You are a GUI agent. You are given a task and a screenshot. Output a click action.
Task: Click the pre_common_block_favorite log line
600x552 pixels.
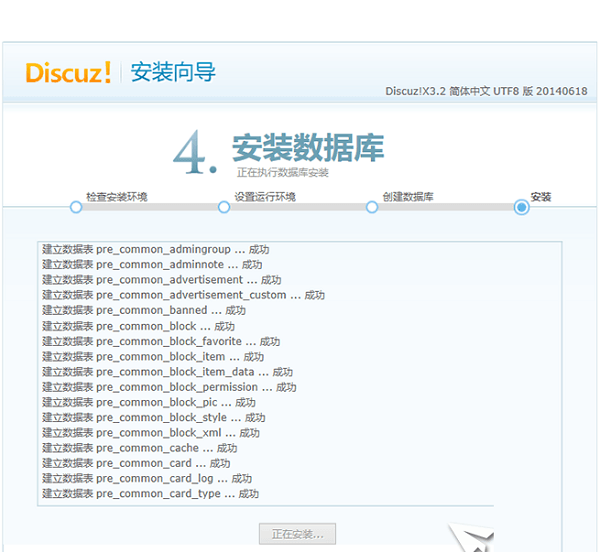pyautogui.click(x=161, y=342)
